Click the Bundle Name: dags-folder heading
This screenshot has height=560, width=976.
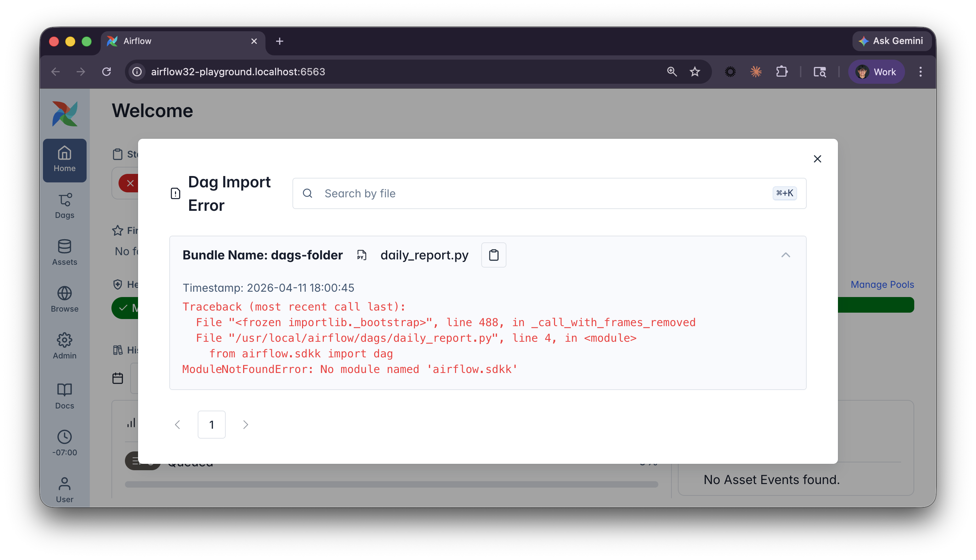pyautogui.click(x=262, y=255)
